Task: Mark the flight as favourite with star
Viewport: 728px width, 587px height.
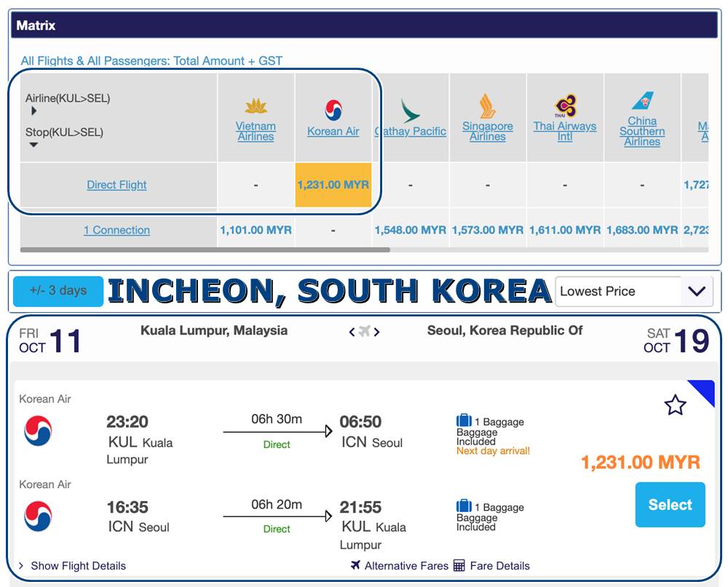Action: pos(675,405)
